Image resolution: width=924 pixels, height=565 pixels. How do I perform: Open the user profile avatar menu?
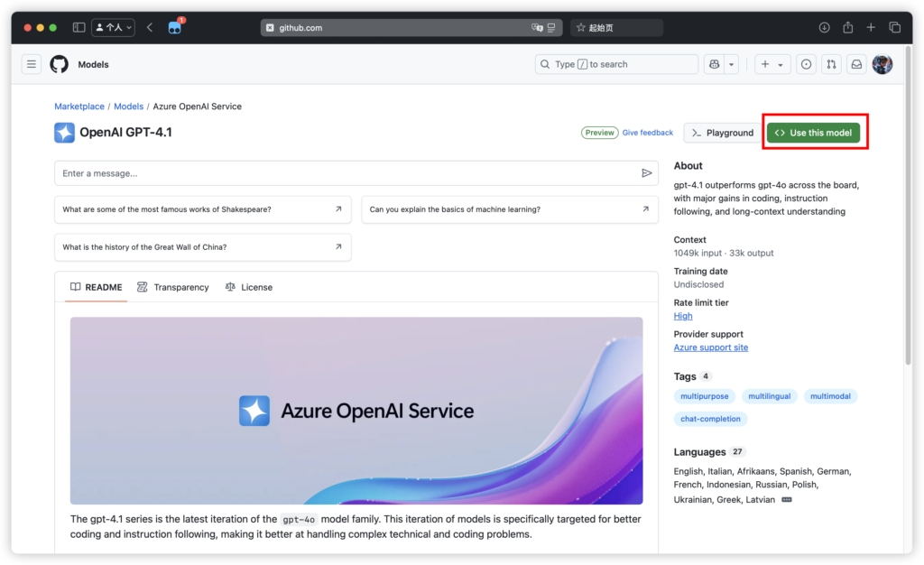882,64
